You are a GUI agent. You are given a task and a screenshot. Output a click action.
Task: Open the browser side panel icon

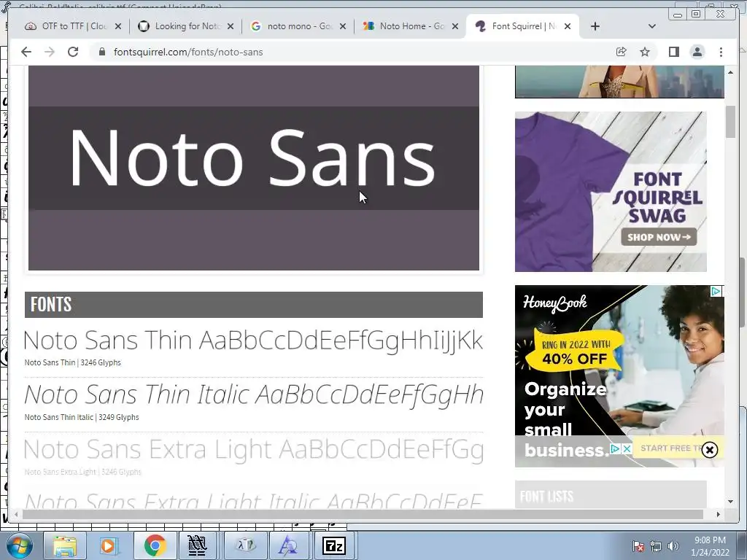[x=673, y=52]
